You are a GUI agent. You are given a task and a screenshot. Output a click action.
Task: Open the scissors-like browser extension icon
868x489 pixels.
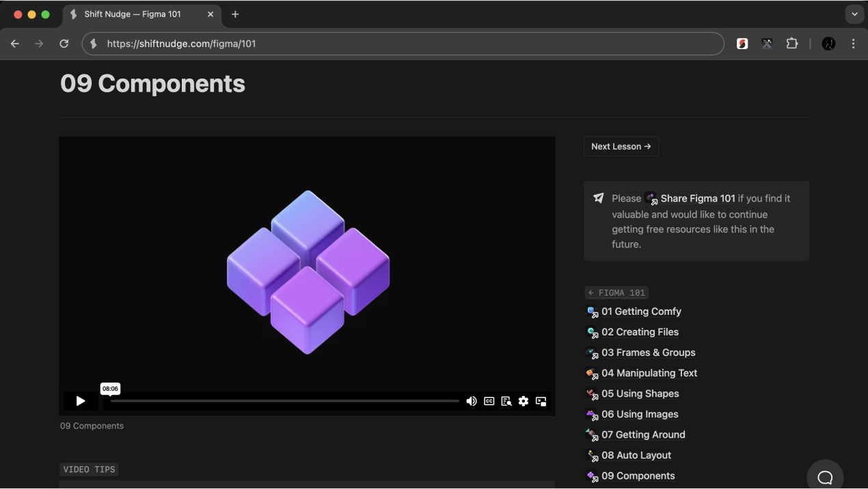point(767,44)
